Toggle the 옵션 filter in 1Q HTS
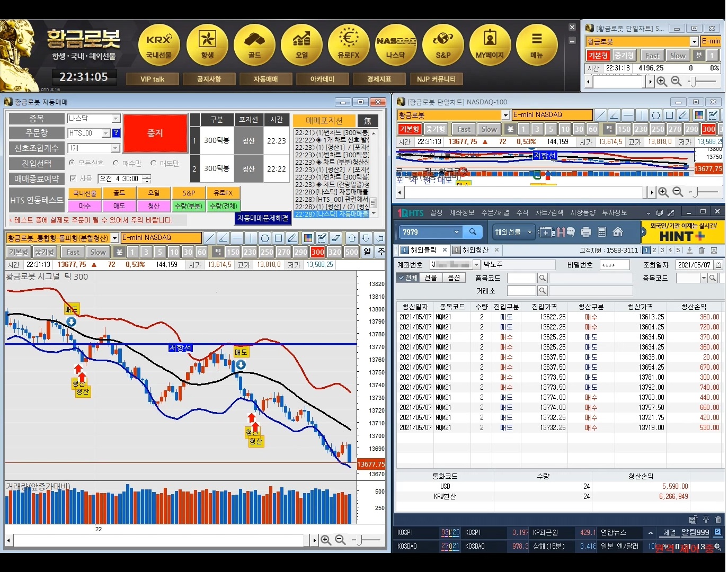Viewport: 728px width, 572px height. point(454,278)
